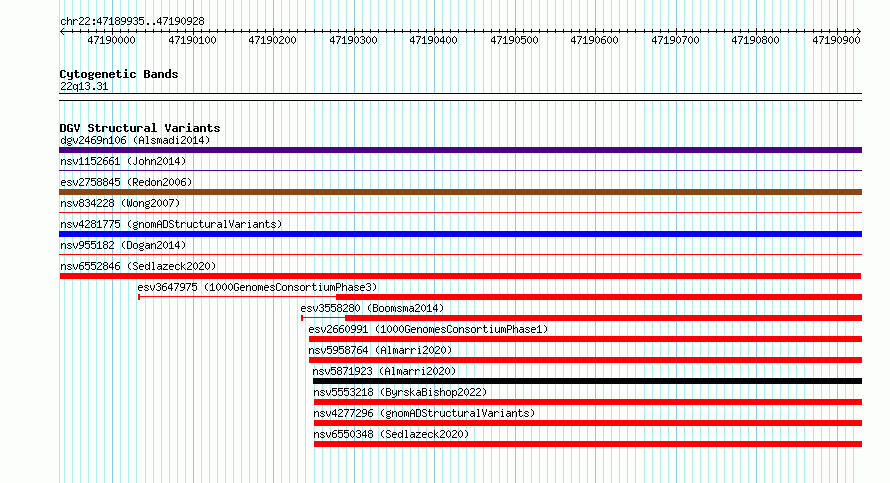This screenshot has height=483, width=890.
Task: Select the black nsv5871923 variant bar
Action: pyautogui.click(x=587, y=381)
